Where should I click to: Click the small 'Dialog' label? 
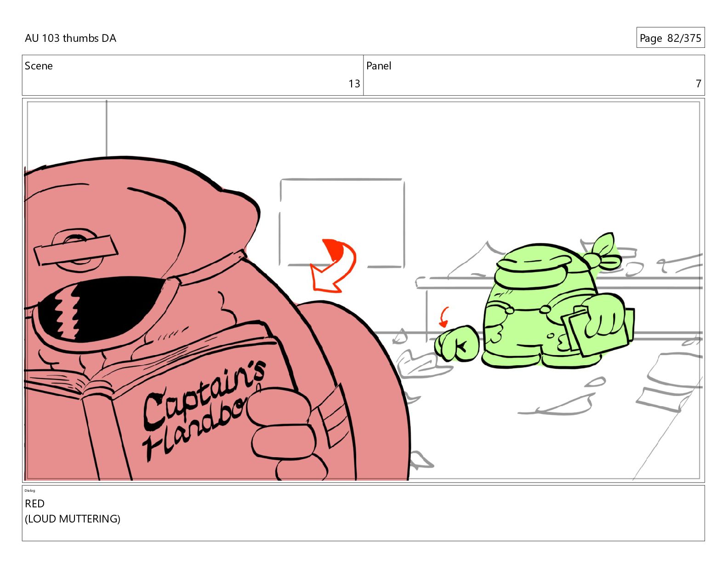tap(30, 490)
